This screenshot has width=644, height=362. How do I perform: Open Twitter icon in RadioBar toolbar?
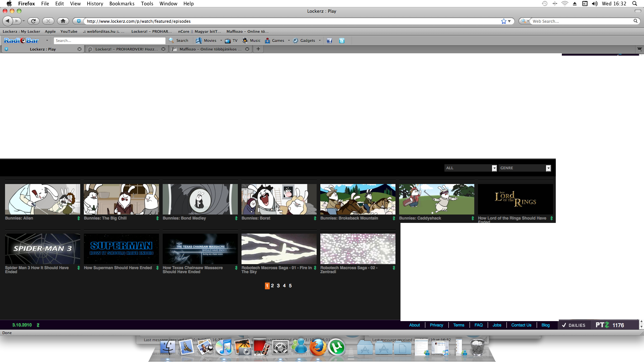(341, 41)
